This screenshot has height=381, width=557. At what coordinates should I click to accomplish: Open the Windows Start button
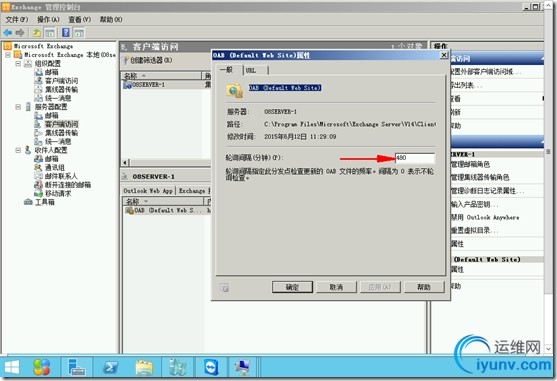12,367
